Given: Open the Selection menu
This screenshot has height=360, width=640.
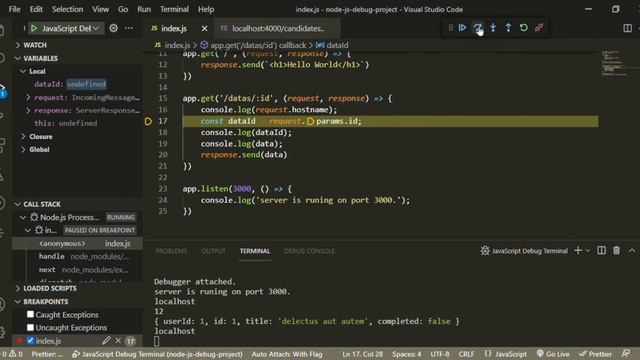Looking at the screenshot, I should [67, 9].
